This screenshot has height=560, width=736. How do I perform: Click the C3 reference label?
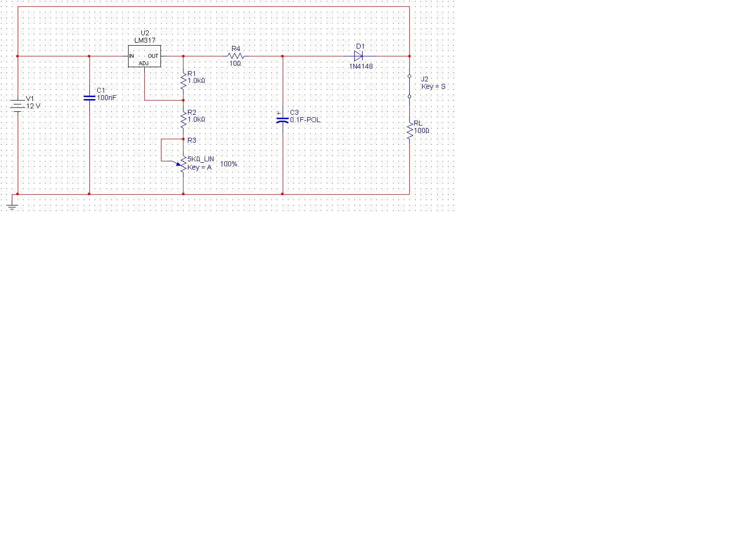pyautogui.click(x=294, y=113)
